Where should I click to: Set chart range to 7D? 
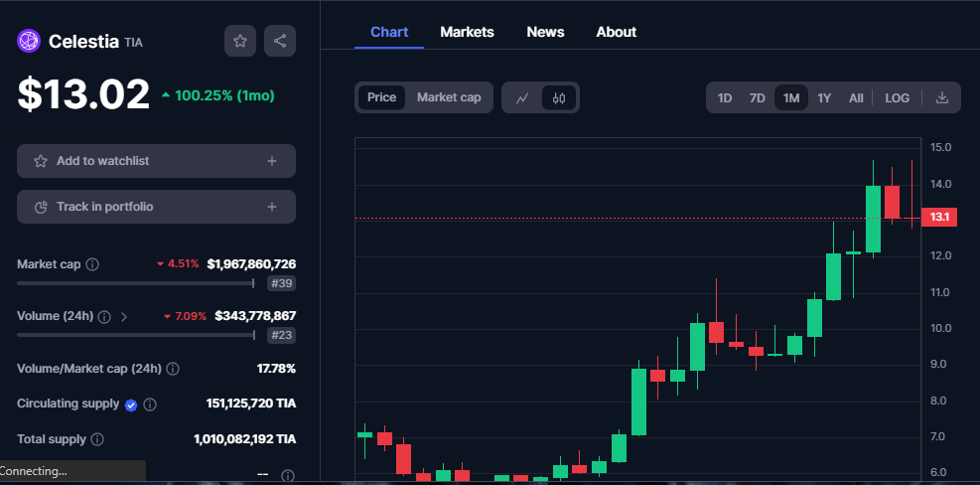[757, 97]
